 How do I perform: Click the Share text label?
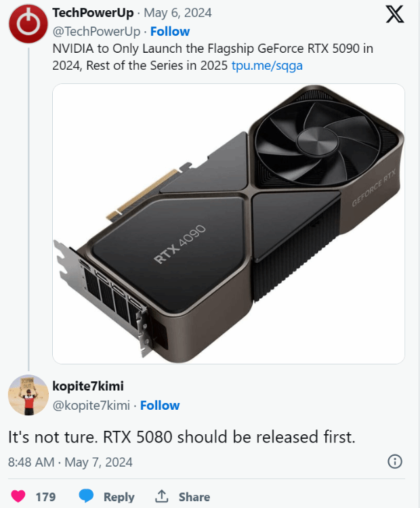click(x=194, y=496)
